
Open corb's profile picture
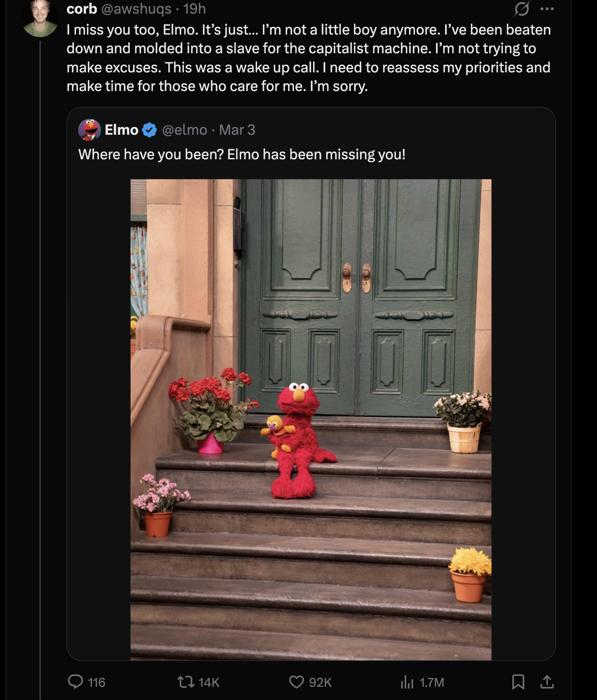40,18
